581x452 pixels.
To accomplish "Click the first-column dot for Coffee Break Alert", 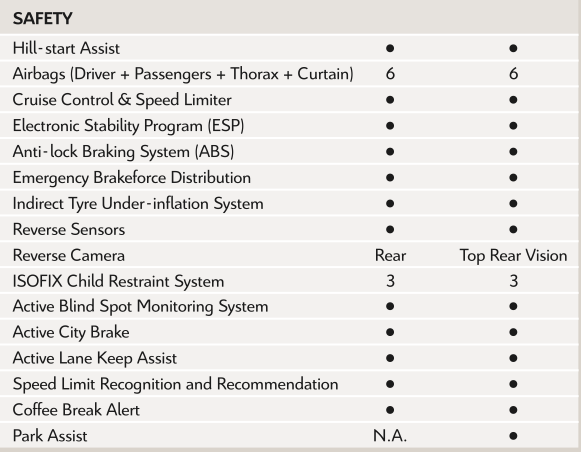I will point(390,410).
